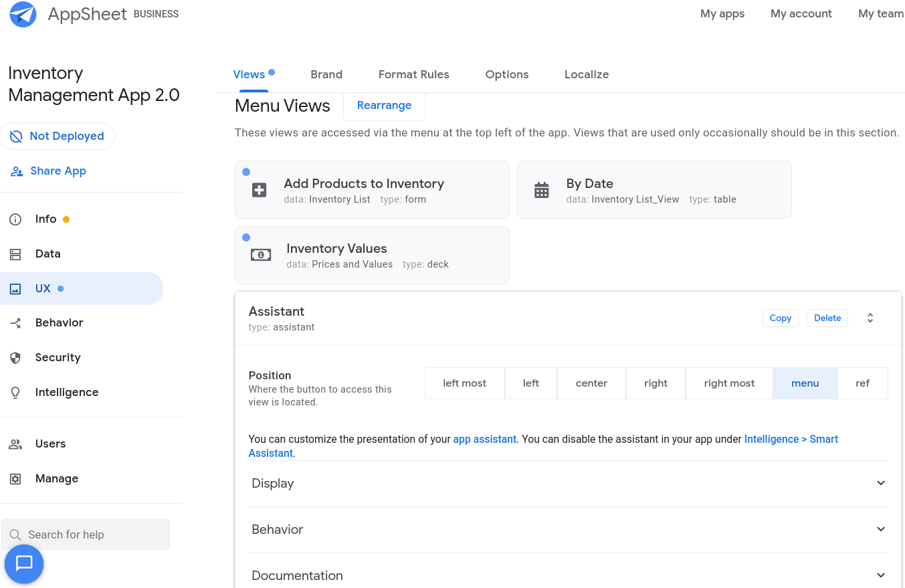Open the Add Products to Inventory view card
Screen dimensions: 905x588
tap(372, 190)
